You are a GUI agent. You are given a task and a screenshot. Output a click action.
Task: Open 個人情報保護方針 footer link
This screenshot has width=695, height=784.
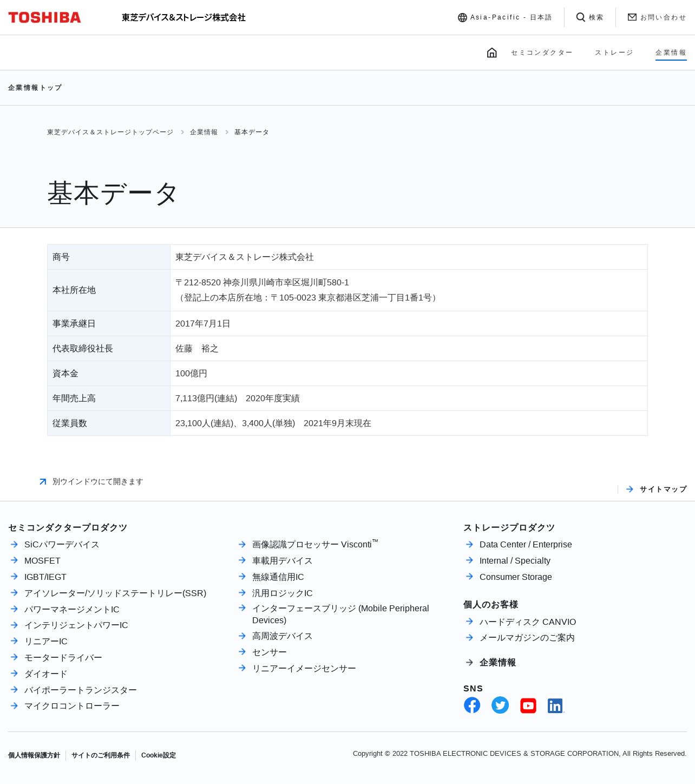pos(34,755)
